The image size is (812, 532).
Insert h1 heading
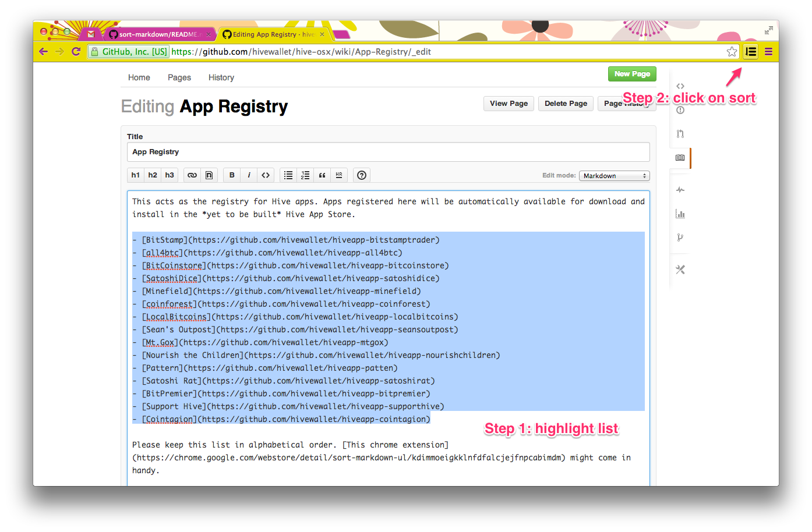tap(136, 175)
